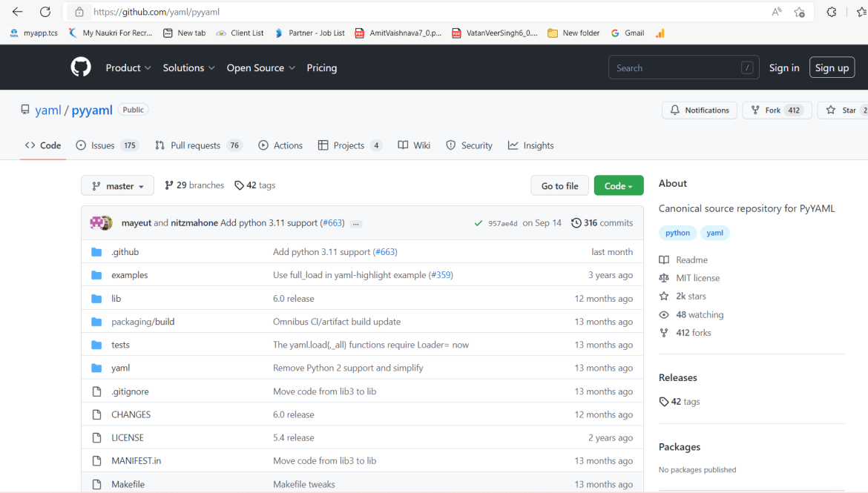Open the Actions tab
This screenshot has height=493, width=868.
(280, 145)
